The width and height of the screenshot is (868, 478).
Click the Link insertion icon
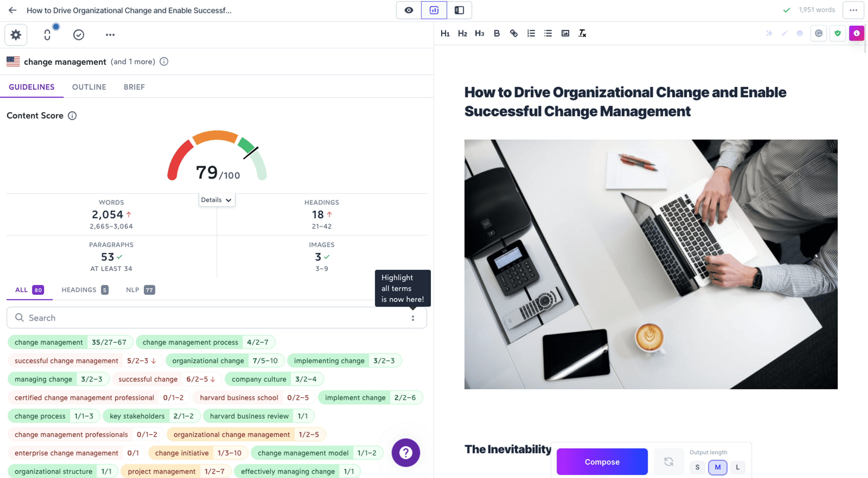click(513, 33)
